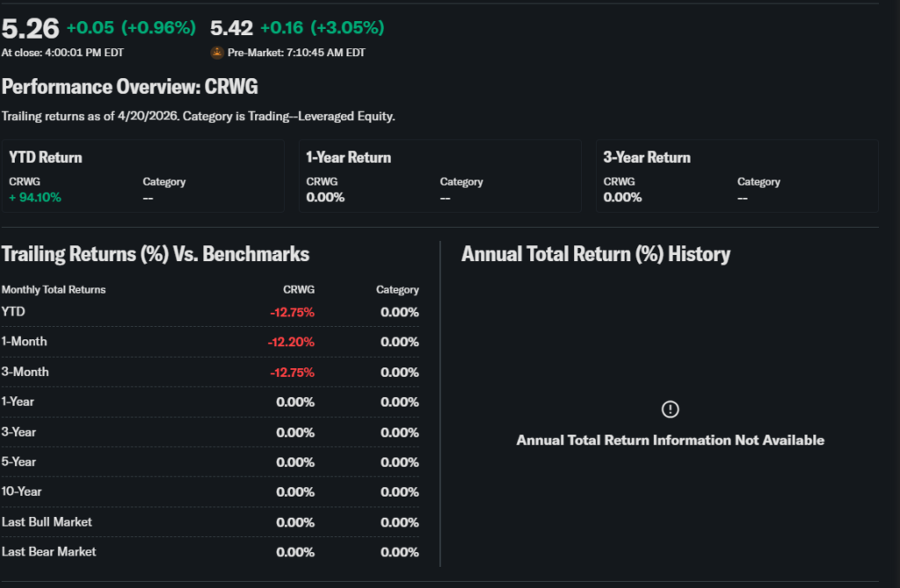This screenshot has width=900, height=588.
Task: Click the Trailing Returns Vs. Benchmarks heading
Action: (x=156, y=255)
